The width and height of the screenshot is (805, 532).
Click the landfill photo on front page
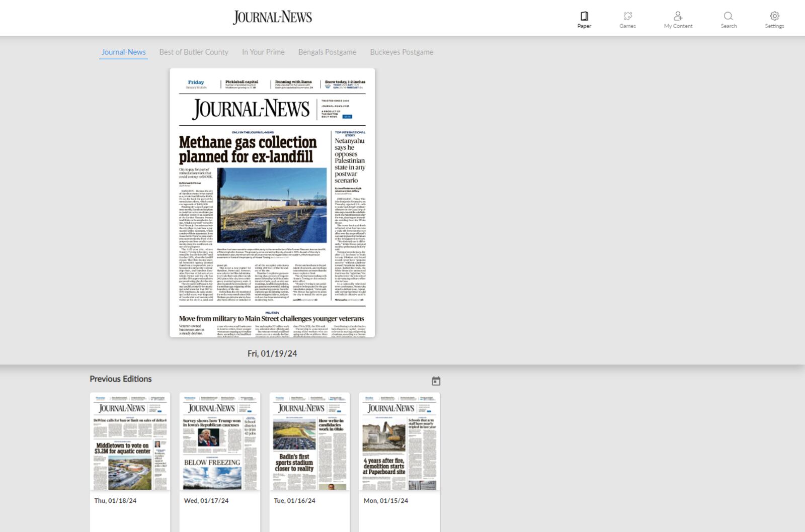point(272,206)
